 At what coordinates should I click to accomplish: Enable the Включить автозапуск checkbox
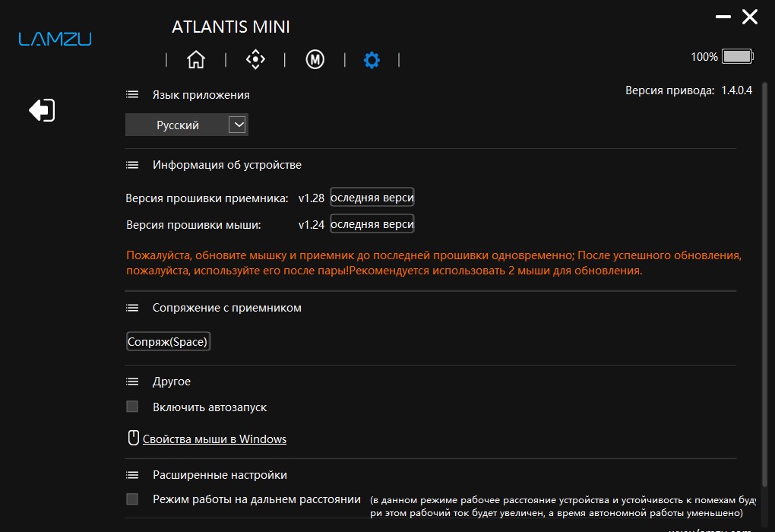[x=132, y=407]
